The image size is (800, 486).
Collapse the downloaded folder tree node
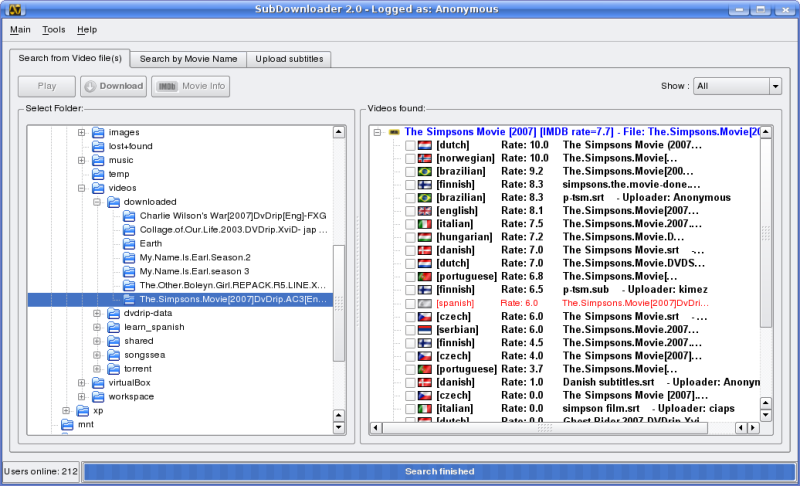click(97, 201)
